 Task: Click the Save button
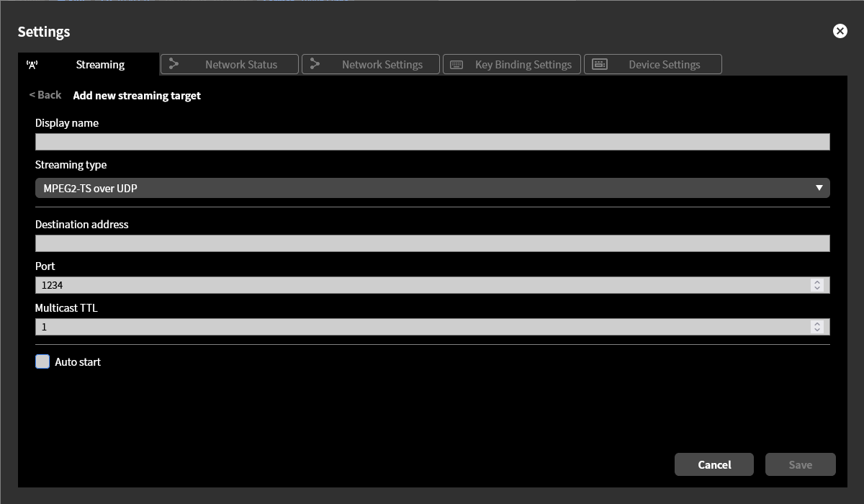[800, 464]
